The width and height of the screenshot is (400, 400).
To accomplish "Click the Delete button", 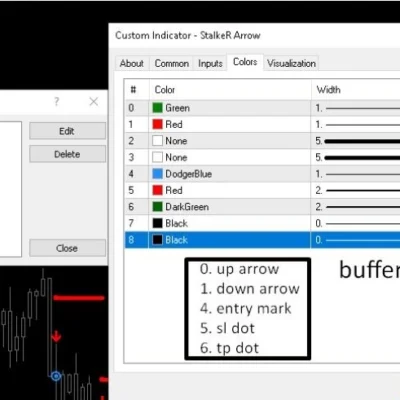I will [x=67, y=154].
